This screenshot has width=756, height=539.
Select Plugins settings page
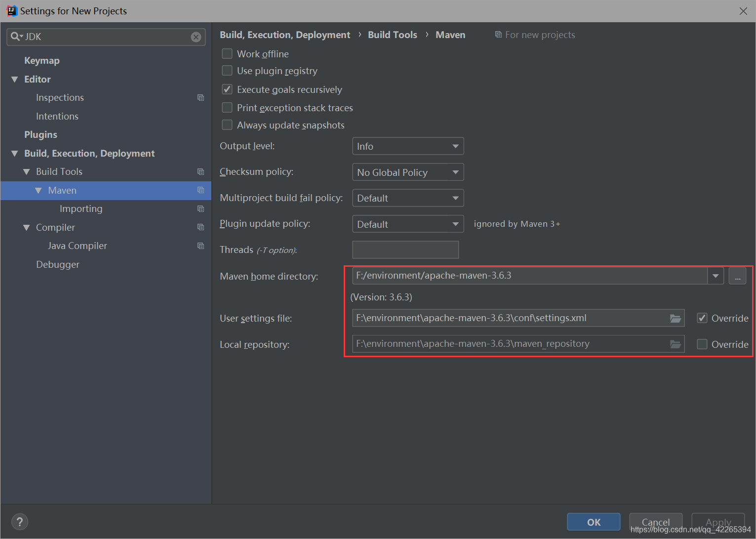pyautogui.click(x=41, y=135)
